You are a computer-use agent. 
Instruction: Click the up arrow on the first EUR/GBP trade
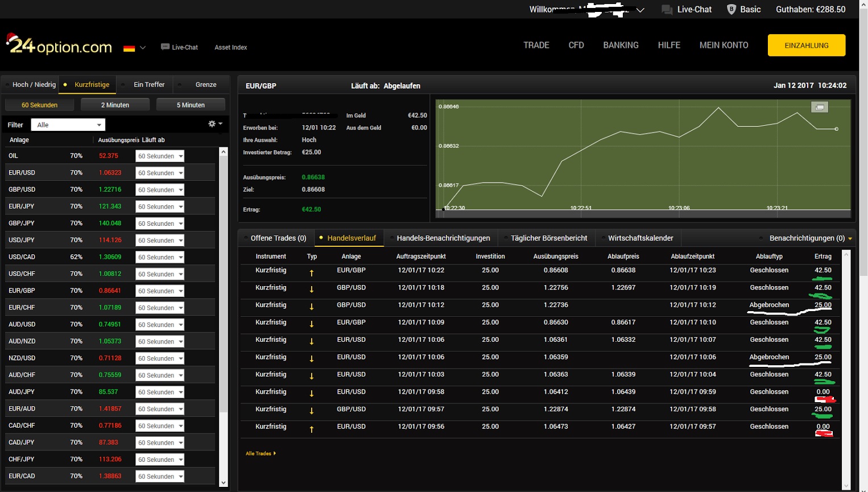tap(312, 272)
